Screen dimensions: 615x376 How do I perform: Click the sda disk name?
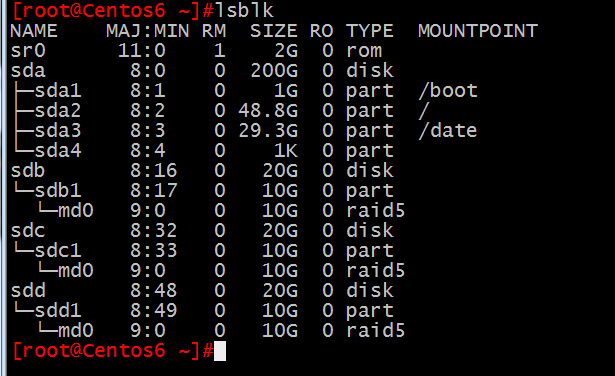28,71
